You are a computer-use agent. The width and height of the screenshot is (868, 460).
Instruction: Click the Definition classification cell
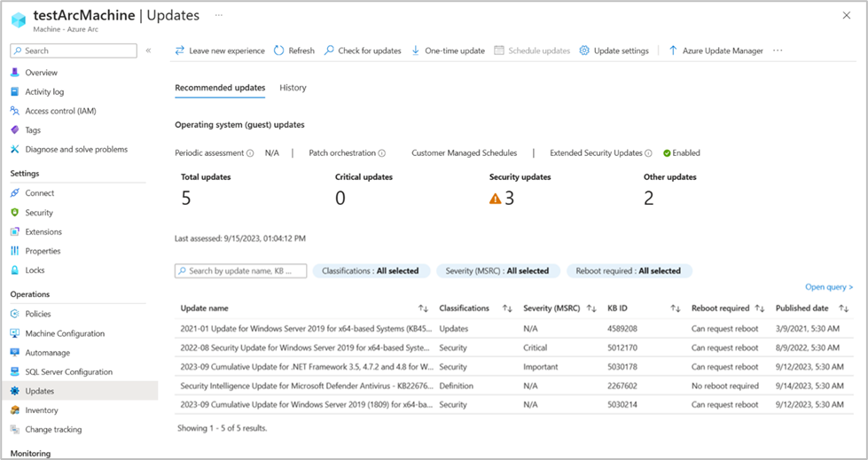pos(456,386)
